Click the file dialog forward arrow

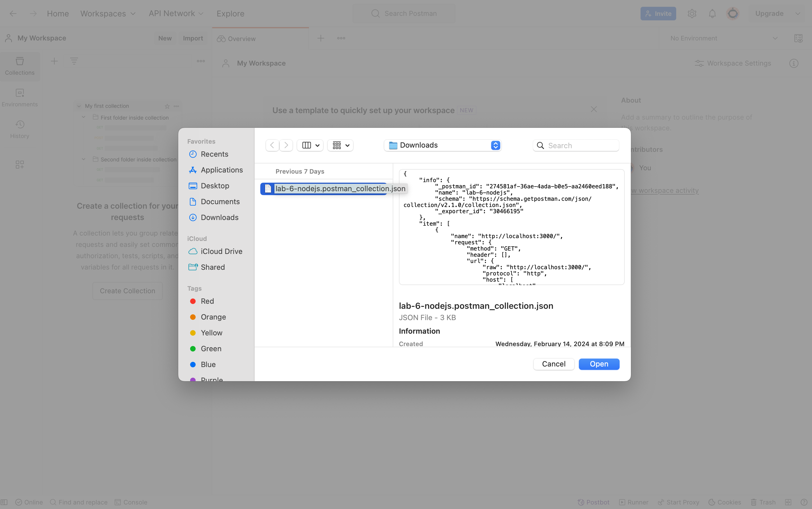click(x=286, y=145)
